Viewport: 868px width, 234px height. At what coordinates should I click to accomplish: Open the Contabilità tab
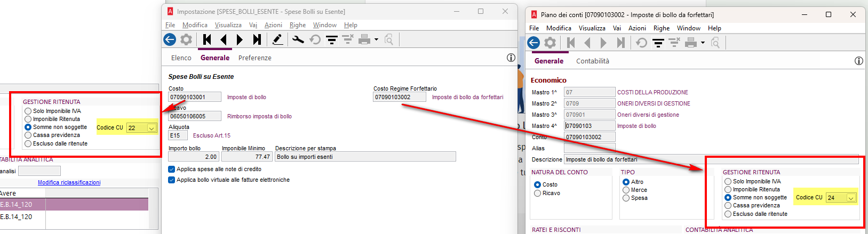pyautogui.click(x=592, y=61)
